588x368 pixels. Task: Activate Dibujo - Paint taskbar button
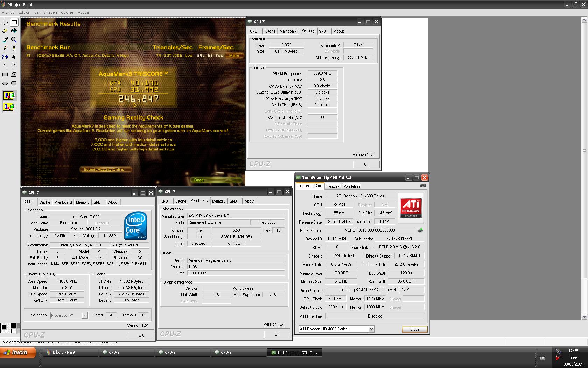click(71, 352)
